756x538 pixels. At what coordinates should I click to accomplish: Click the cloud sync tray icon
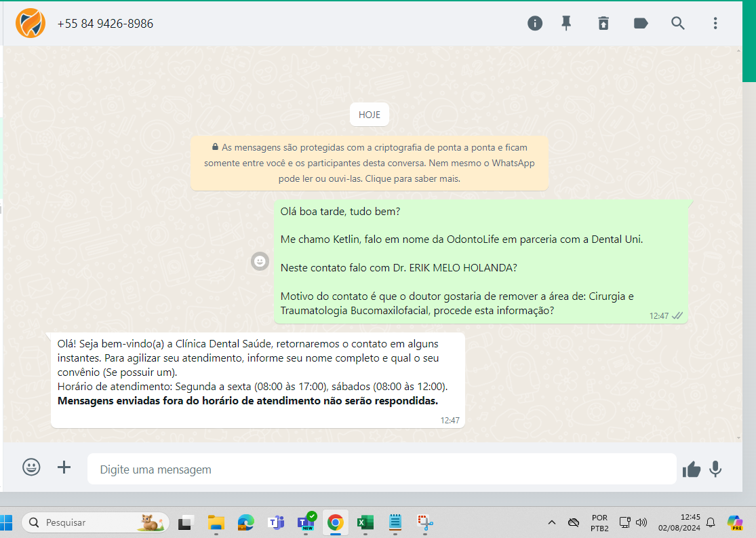pyautogui.click(x=573, y=522)
